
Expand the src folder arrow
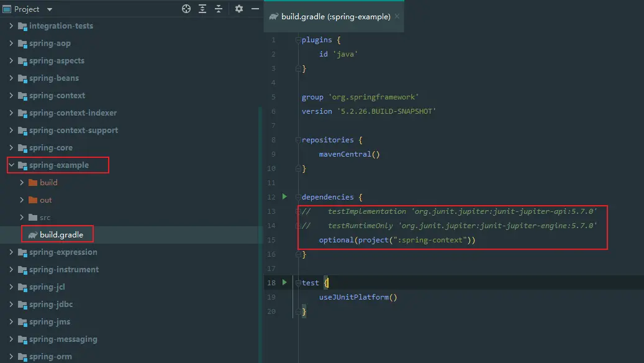coord(22,218)
